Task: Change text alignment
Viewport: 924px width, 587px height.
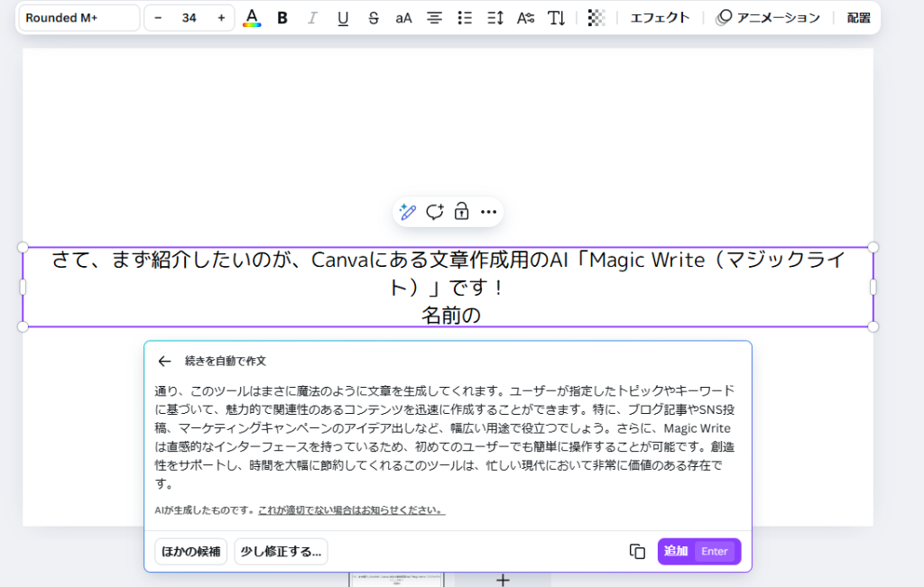Action: [434, 18]
